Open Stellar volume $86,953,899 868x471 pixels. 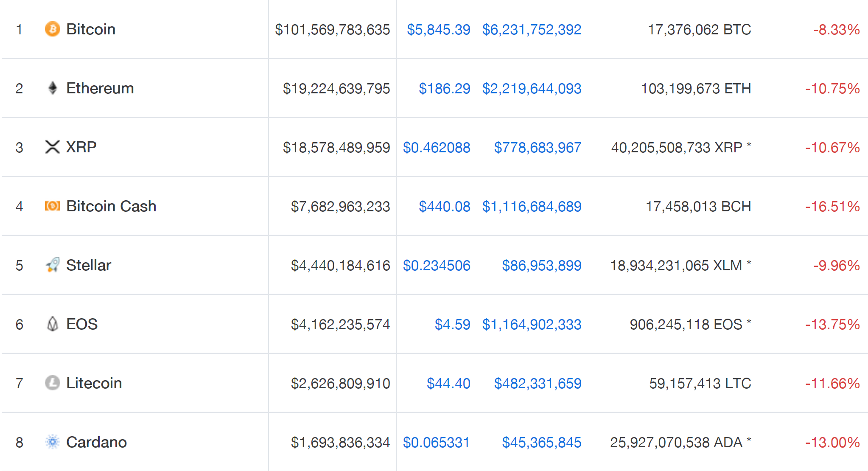[542, 265]
